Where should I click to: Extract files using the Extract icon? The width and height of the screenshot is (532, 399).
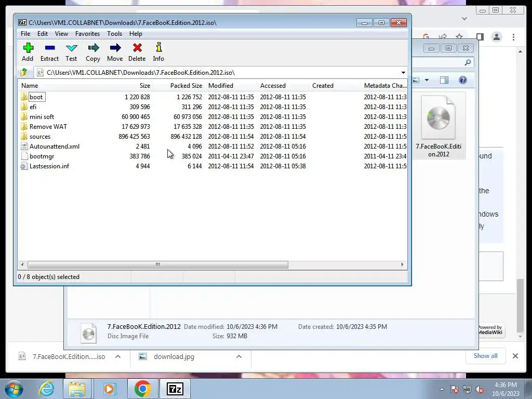49,52
